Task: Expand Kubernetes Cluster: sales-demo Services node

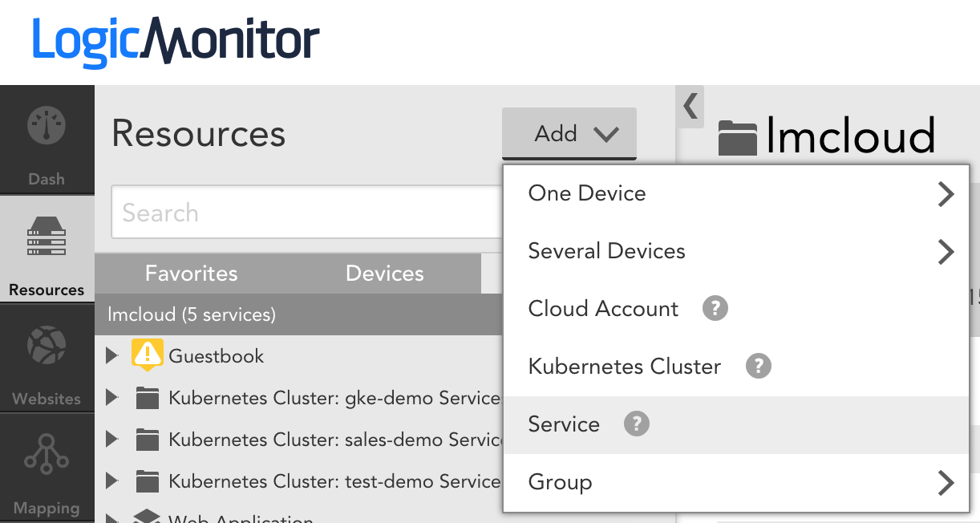Action: pos(112,440)
